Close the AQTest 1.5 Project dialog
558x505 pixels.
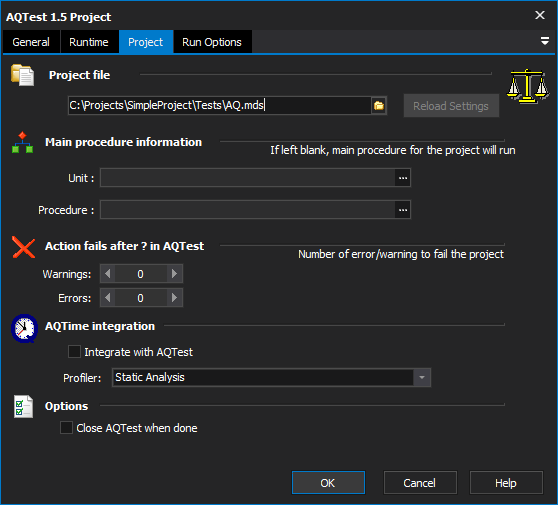coord(539,15)
